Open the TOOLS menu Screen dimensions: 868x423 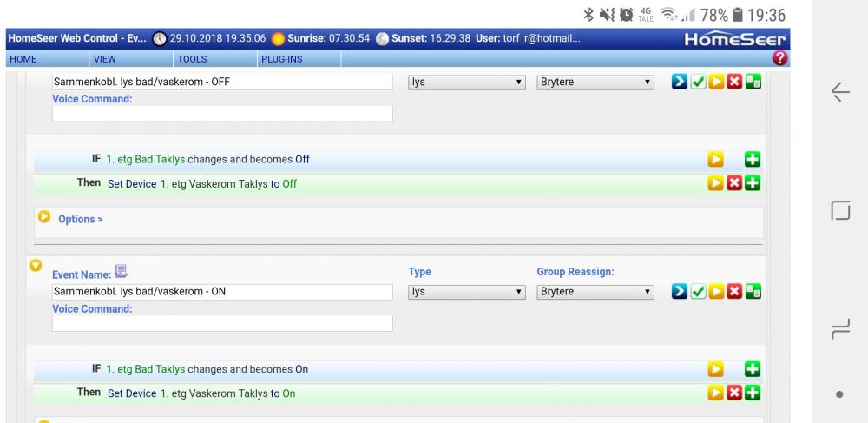tap(192, 59)
